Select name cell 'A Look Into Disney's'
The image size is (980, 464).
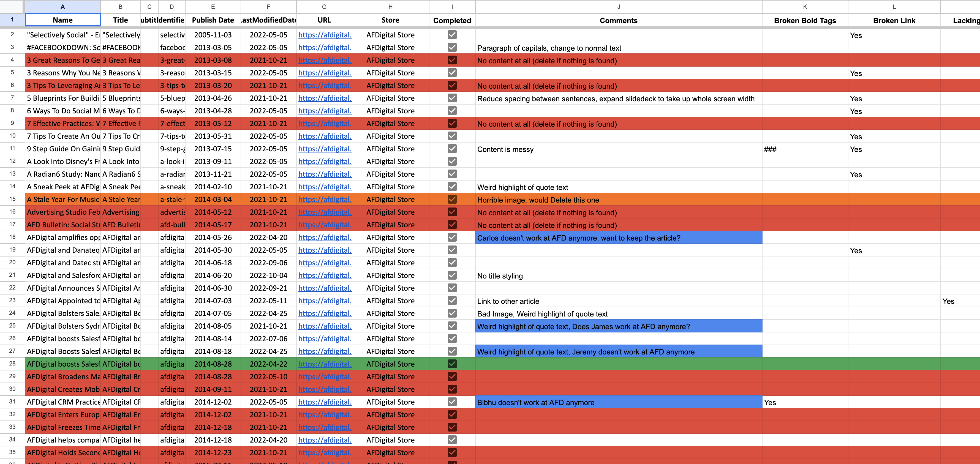pyautogui.click(x=63, y=161)
